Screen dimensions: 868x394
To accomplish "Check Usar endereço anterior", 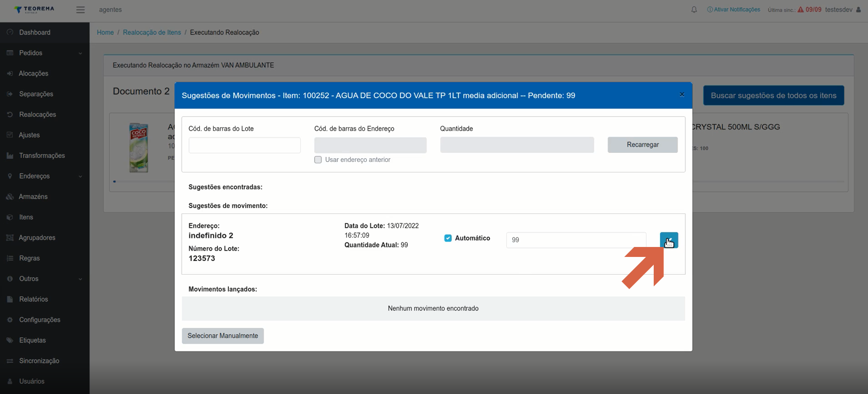I will point(318,160).
